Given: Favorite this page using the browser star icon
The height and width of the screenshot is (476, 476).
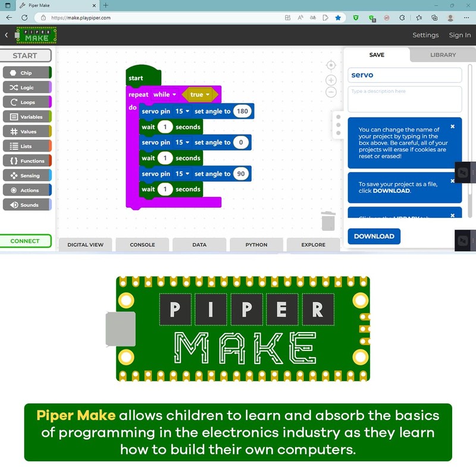Looking at the screenshot, I should 338,18.
